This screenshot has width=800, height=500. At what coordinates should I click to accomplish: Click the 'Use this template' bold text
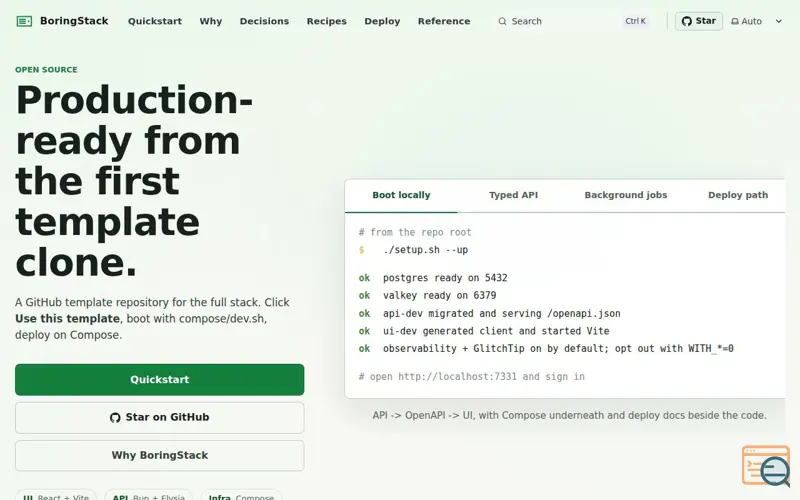pyautogui.click(x=67, y=319)
